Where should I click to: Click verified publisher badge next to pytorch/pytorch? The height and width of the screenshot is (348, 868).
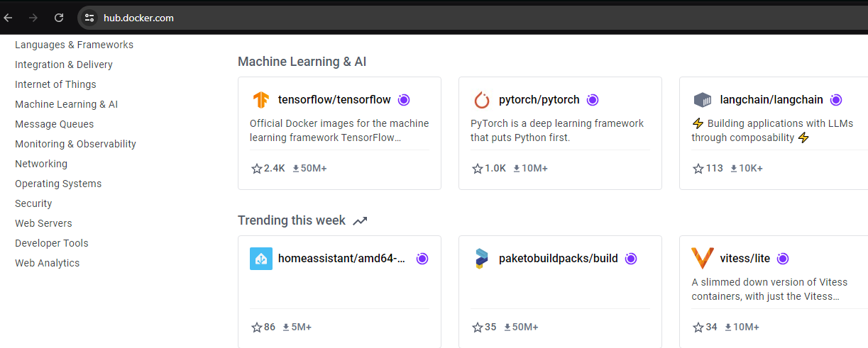[x=593, y=100]
